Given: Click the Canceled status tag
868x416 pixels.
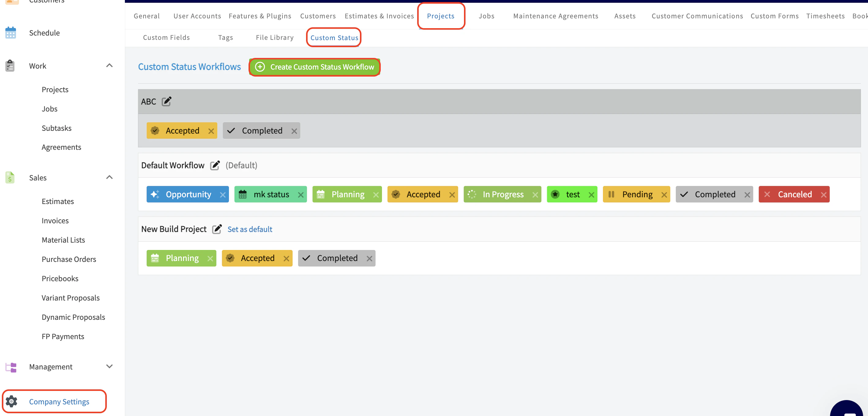Looking at the screenshot, I should pos(794,194).
